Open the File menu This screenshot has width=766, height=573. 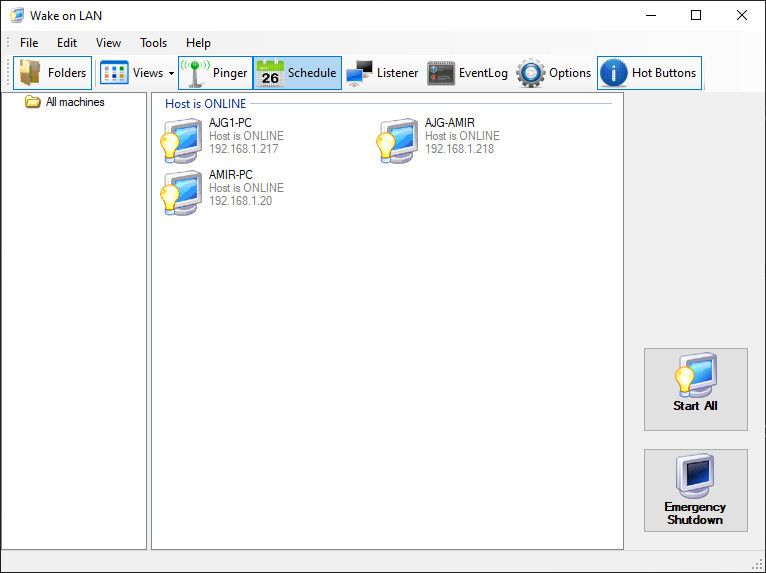[29, 43]
